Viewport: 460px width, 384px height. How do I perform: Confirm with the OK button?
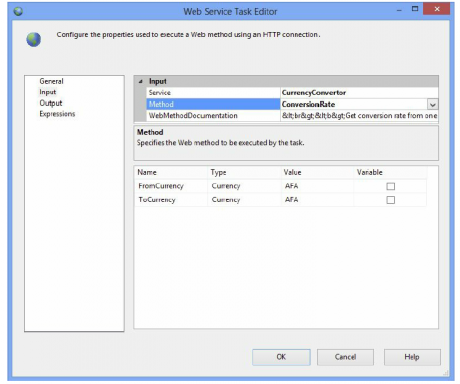tap(281, 357)
